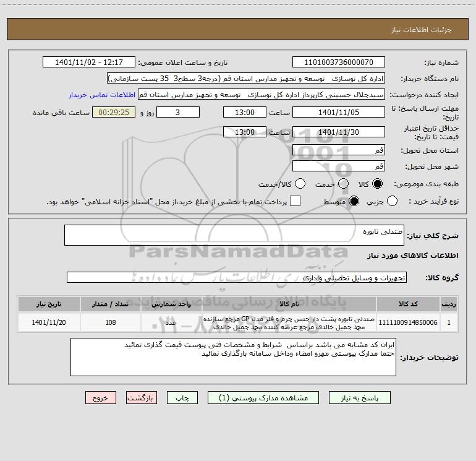Click product code 111100914850006 cell

pos(408,322)
